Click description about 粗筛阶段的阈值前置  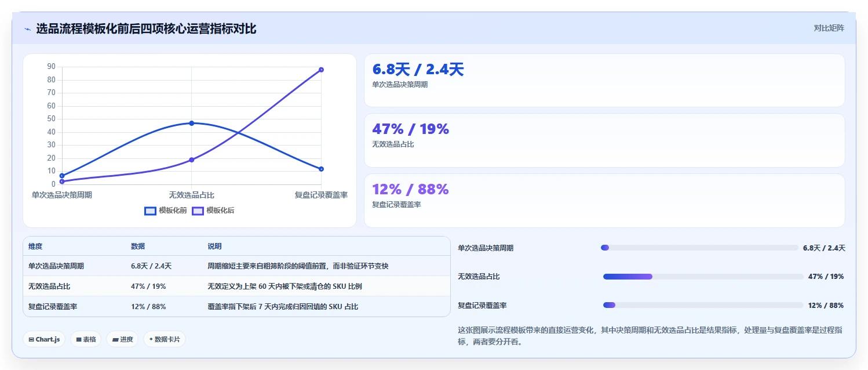click(x=298, y=266)
